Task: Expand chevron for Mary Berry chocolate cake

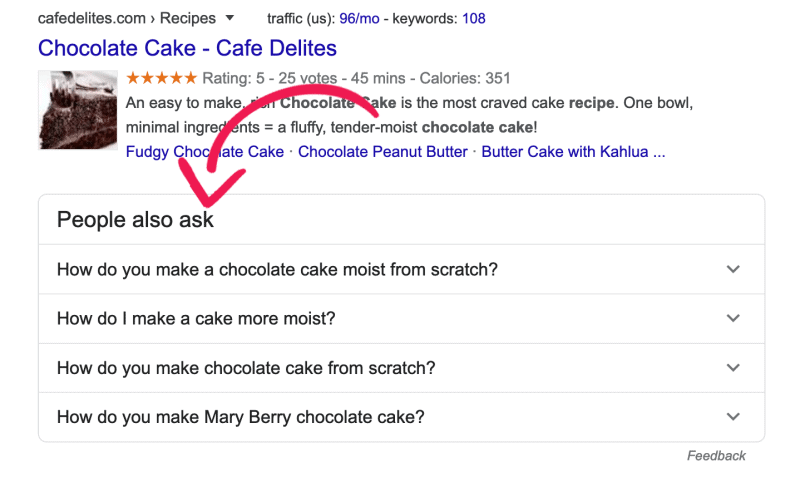Action: (733, 417)
